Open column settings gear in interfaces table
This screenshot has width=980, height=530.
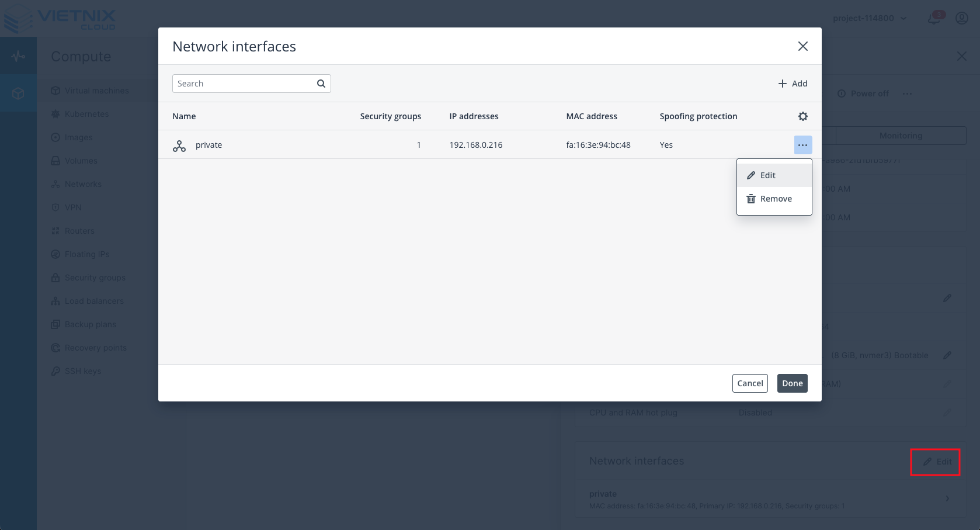pos(802,116)
